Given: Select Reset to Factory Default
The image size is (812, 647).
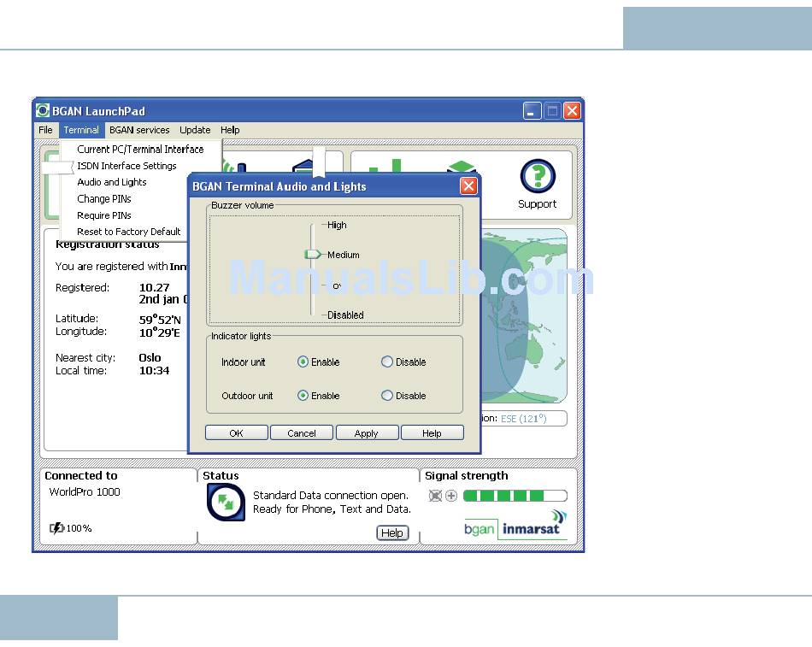Looking at the screenshot, I should [x=128, y=232].
